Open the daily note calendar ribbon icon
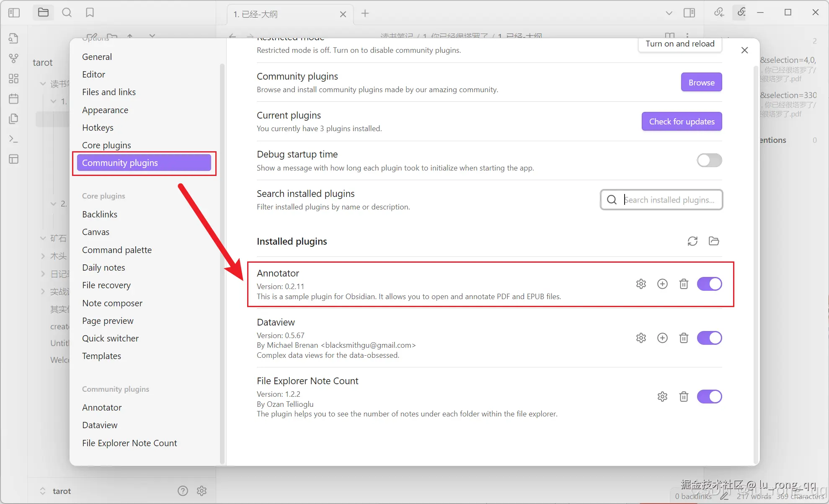 pyautogui.click(x=13, y=99)
